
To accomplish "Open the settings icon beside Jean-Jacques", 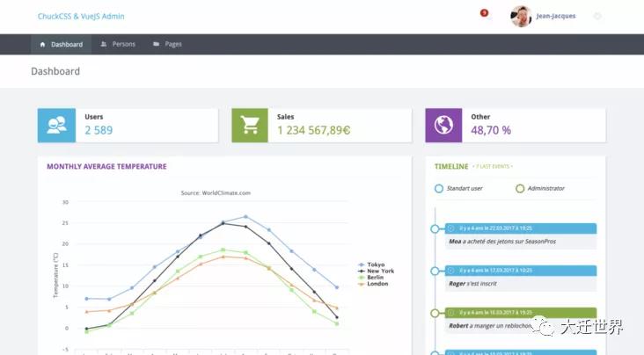I will tap(597, 16).
